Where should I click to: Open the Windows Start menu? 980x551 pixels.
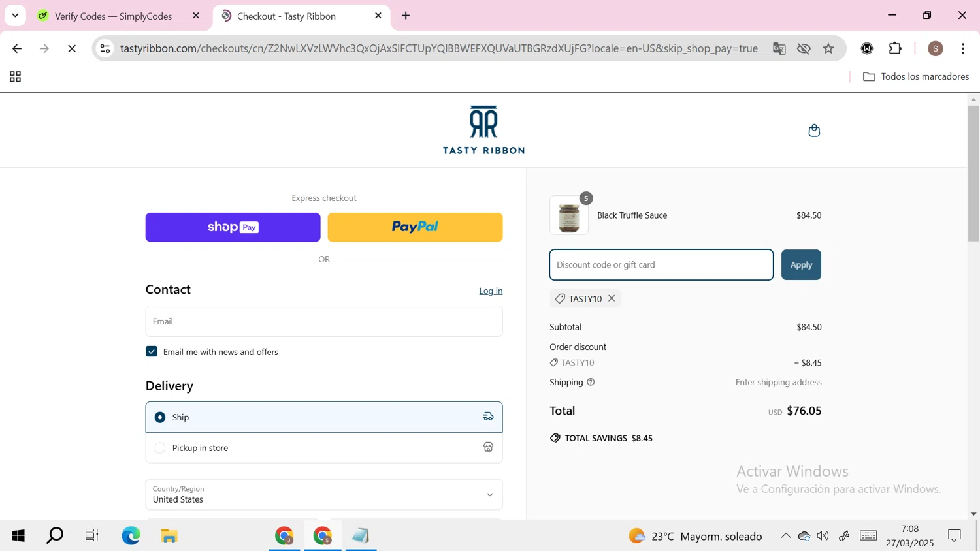tap(18, 536)
